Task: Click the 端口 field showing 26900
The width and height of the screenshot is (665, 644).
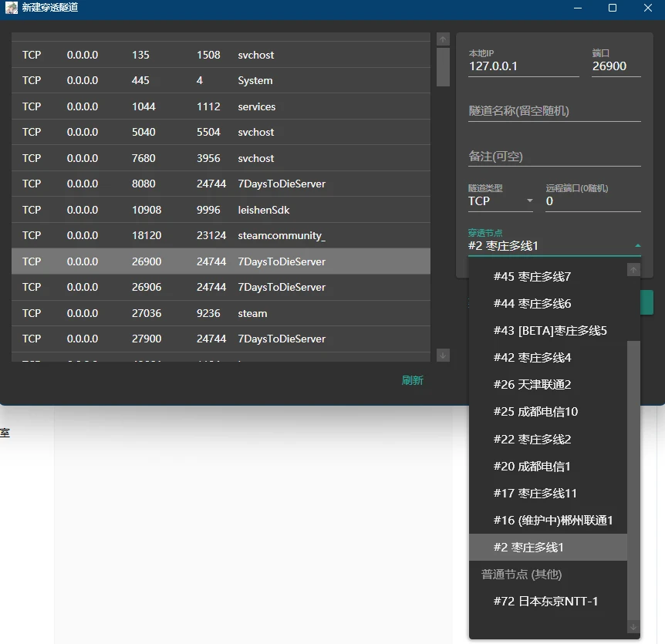Action: click(x=616, y=66)
